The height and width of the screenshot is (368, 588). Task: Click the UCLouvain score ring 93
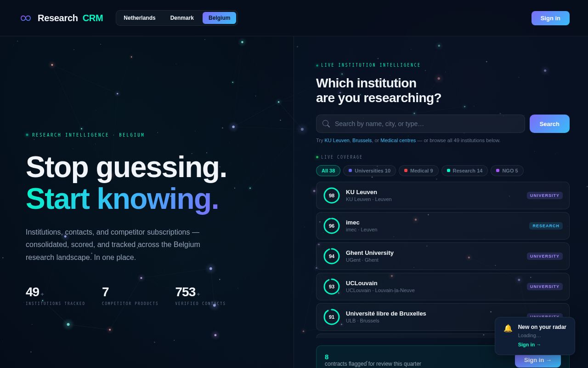click(332, 287)
